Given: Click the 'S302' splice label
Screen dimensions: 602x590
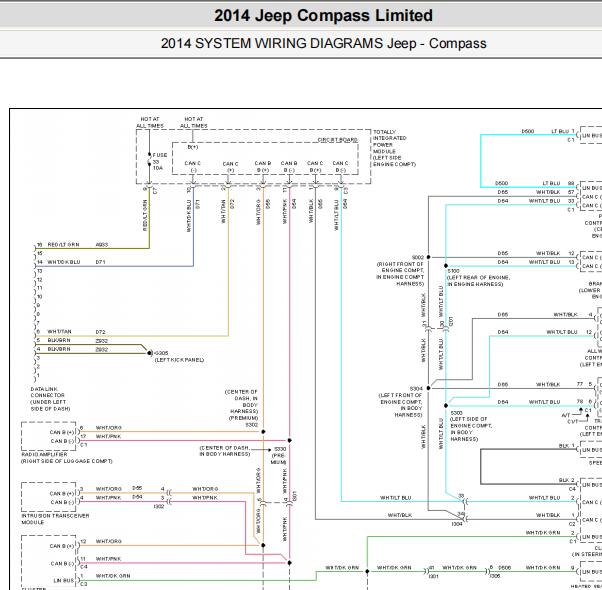Looking at the screenshot, I should [x=252, y=425].
